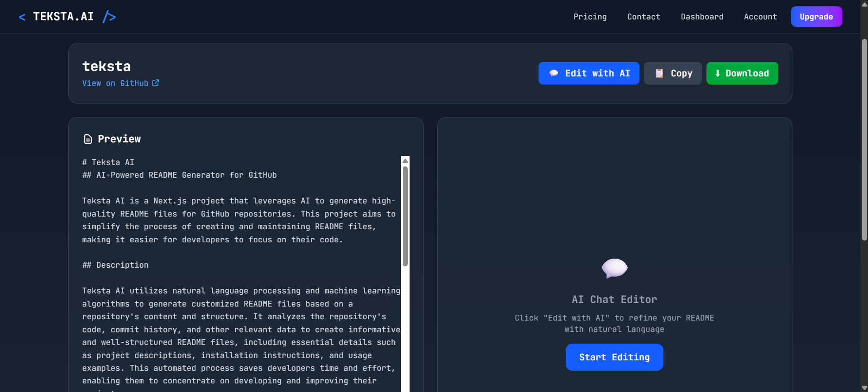Click the preview panel scrollbar thumb
Viewport: 868px width, 392px height.
(405, 216)
